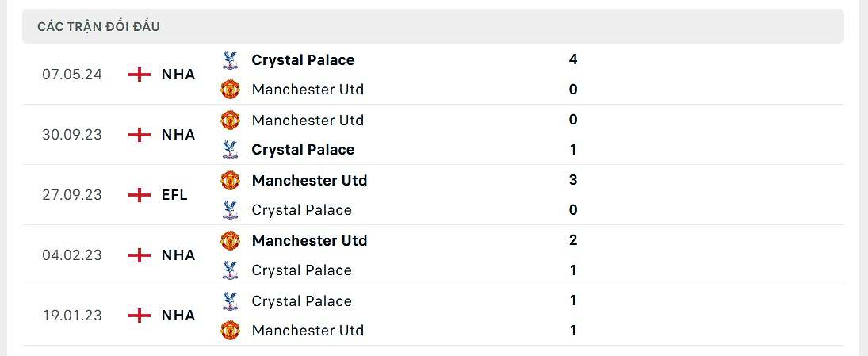Select the England flag next to EFL
Image resolution: width=868 pixels, height=356 pixels.
pos(140,195)
